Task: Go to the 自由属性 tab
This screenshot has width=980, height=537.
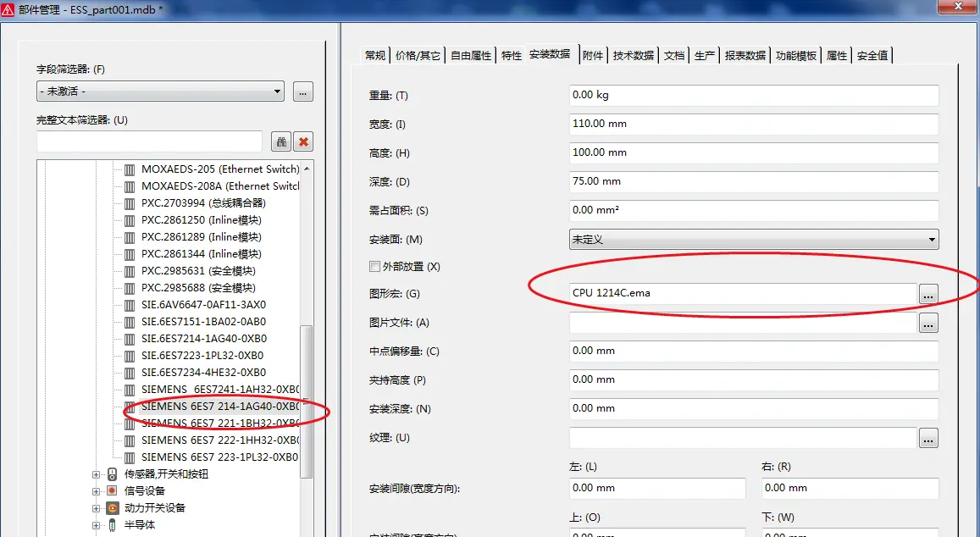Action: [471, 56]
